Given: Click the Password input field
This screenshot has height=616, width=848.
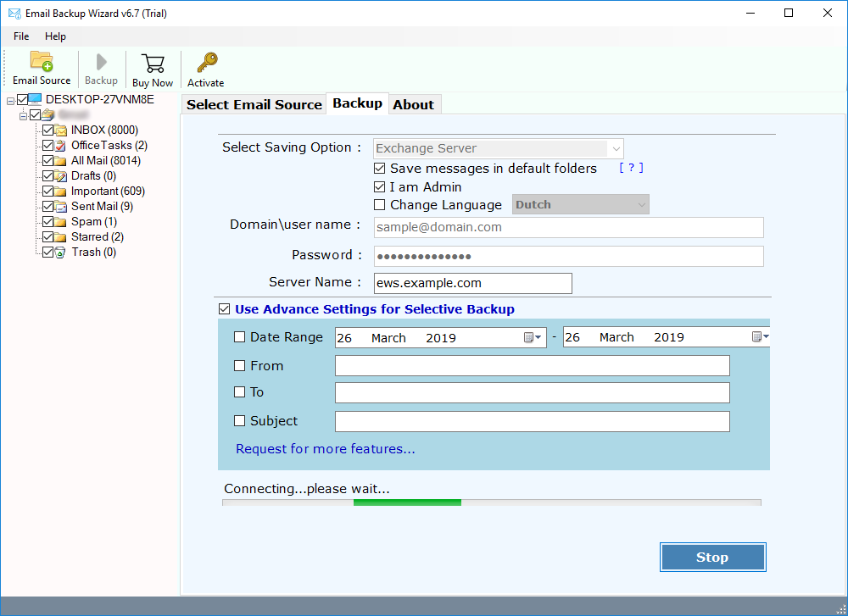Looking at the screenshot, I should click(569, 256).
